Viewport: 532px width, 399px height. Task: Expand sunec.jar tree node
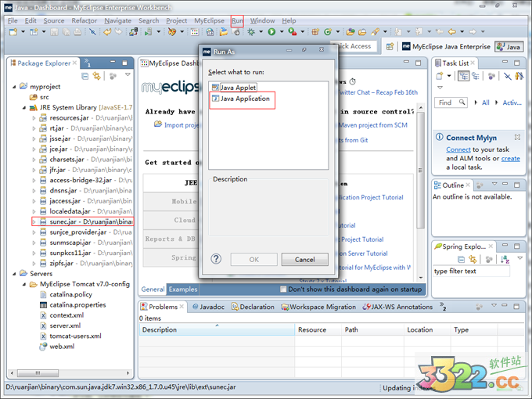(34, 222)
